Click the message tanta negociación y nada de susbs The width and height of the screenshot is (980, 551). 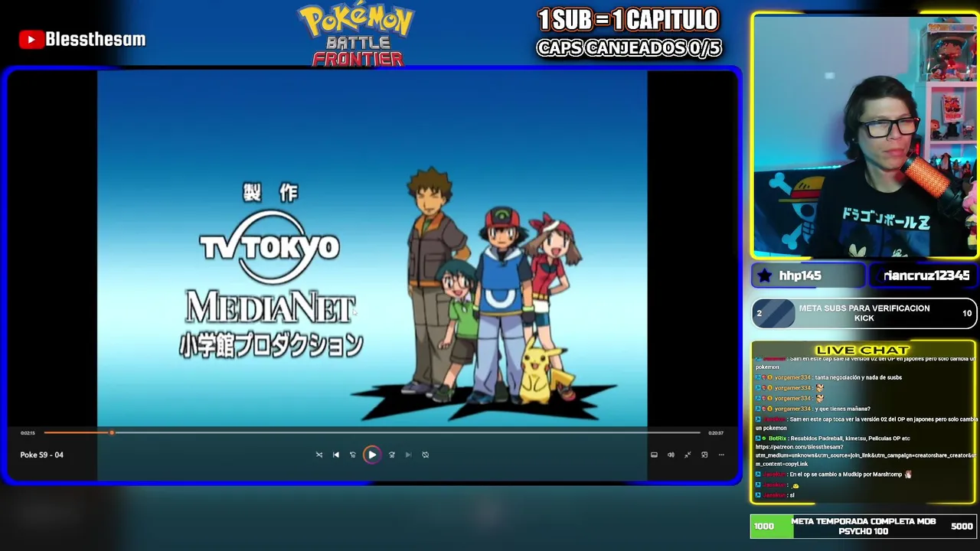click(x=858, y=377)
